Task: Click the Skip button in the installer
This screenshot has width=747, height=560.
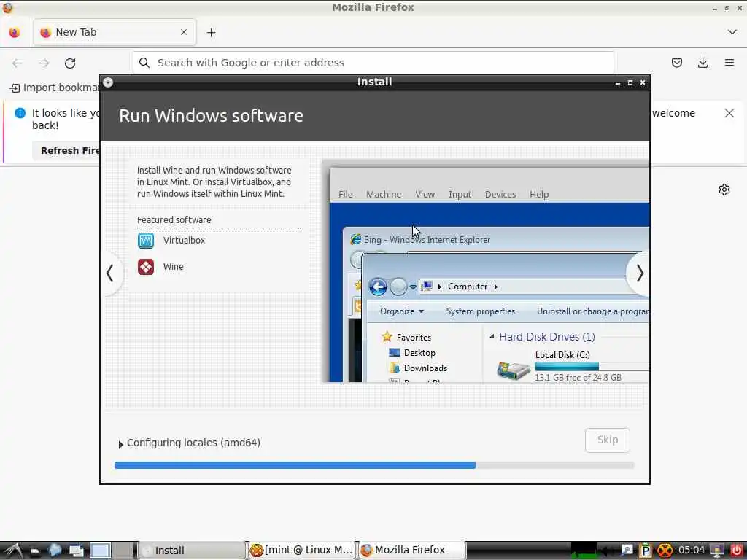Action: tap(608, 440)
